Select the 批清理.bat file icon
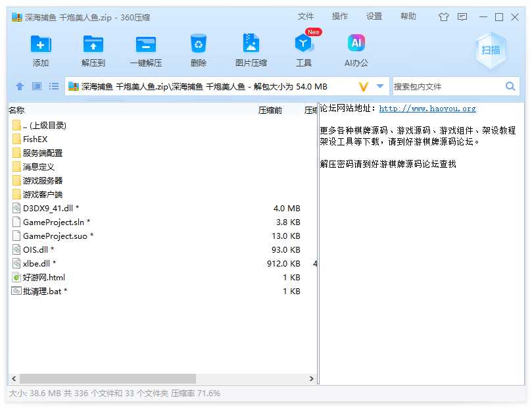Screen dimensions: 532x408 click(x=16, y=291)
